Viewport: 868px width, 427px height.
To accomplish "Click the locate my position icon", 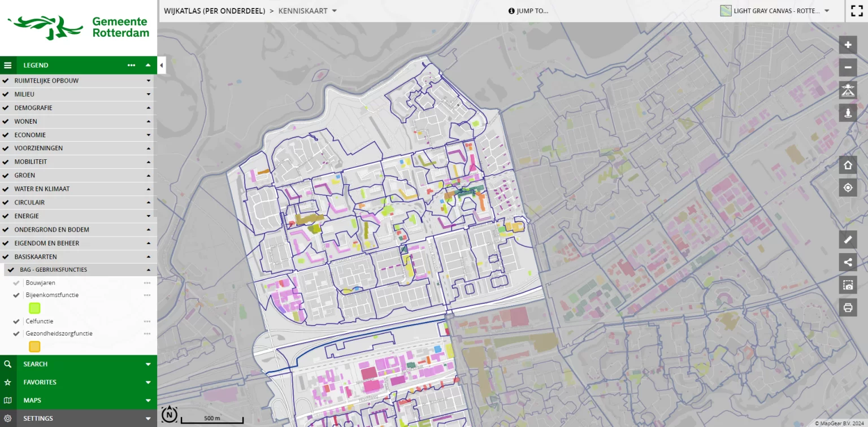I will tap(848, 188).
